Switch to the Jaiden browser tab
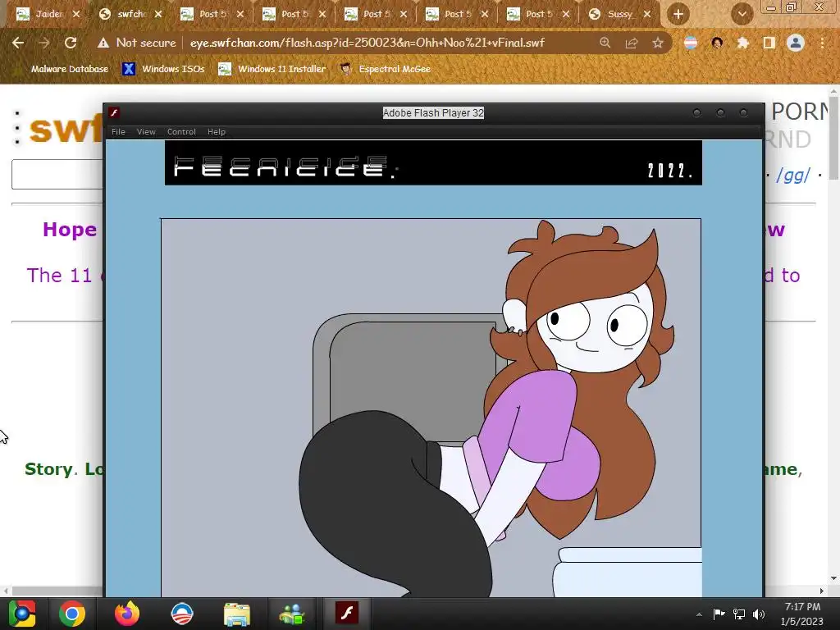This screenshot has width=840, height=630. (48, 14)
